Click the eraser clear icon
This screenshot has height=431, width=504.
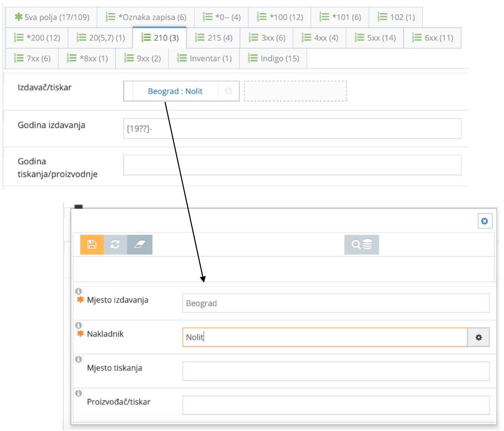(140, 244)
